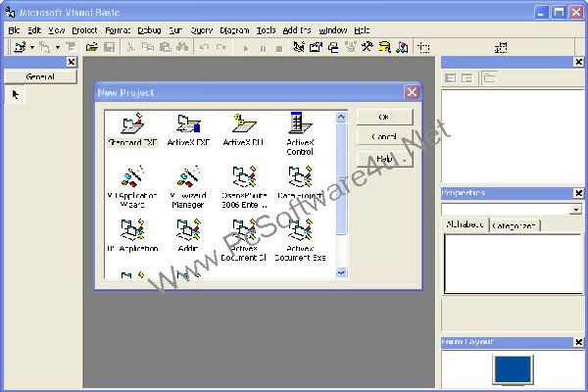
Task: Open the Form Layout Window toolbar icon
Action: (x=333, y=47)
